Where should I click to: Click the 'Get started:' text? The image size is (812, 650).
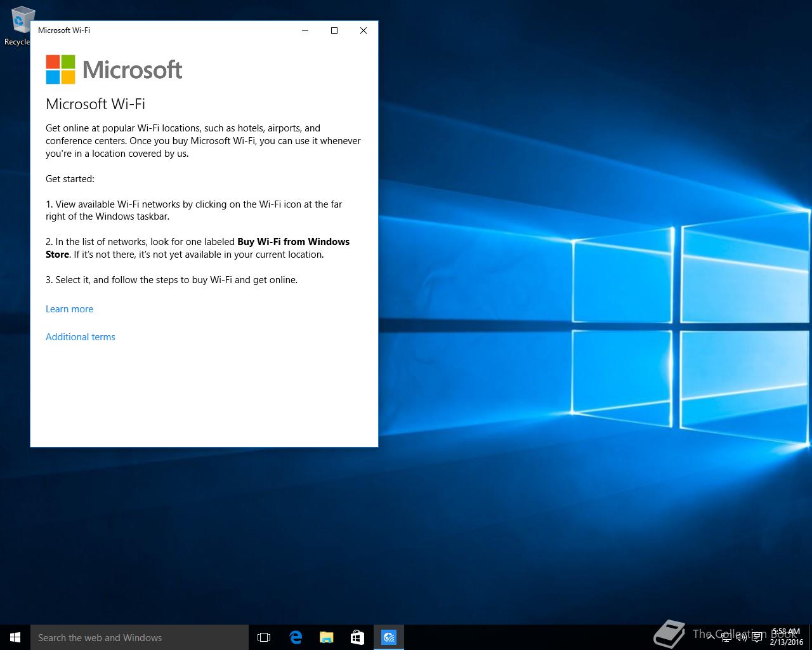tap(70, 179)
